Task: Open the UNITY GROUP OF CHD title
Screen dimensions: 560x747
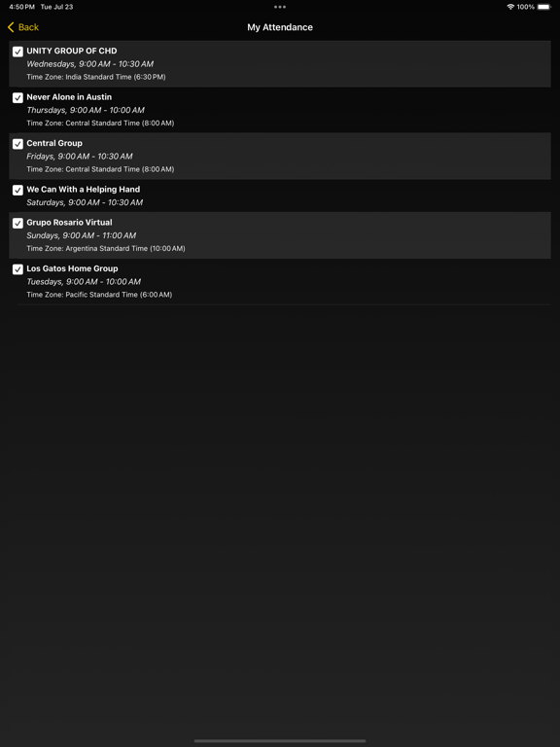Action: 71,51
